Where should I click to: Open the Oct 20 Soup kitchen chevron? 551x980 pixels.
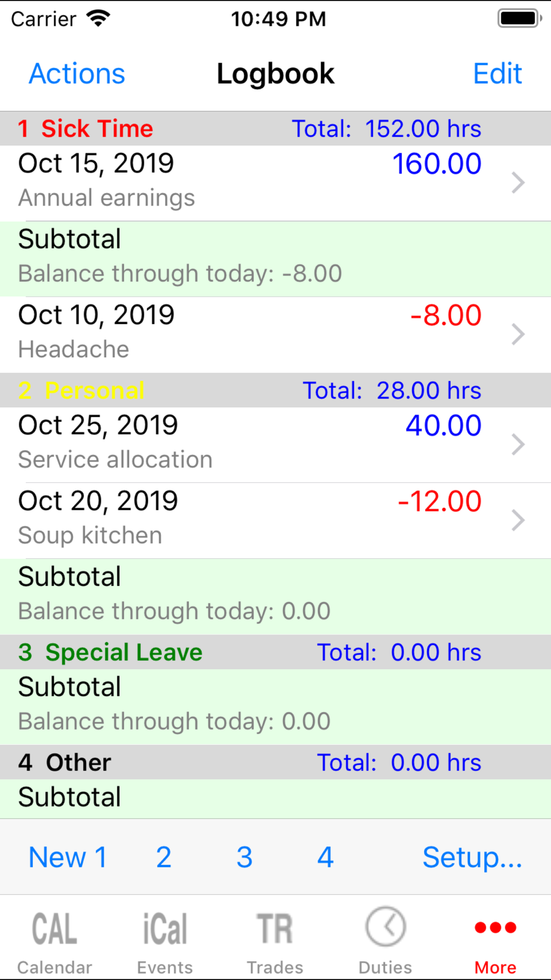[x=517, y=520]
